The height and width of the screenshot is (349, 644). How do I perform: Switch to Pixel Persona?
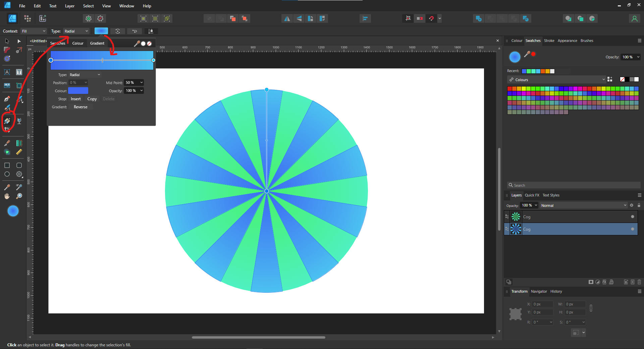tap(28, 18)
